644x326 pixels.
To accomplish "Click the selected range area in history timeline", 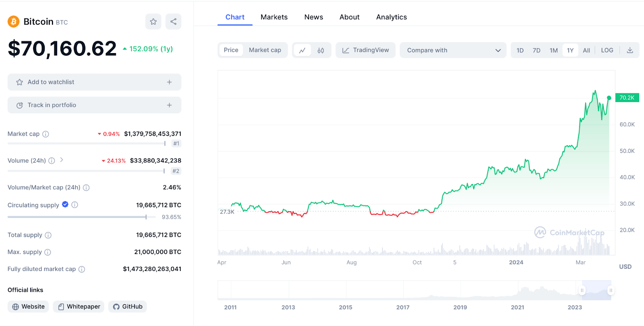I will click(597, 290).
